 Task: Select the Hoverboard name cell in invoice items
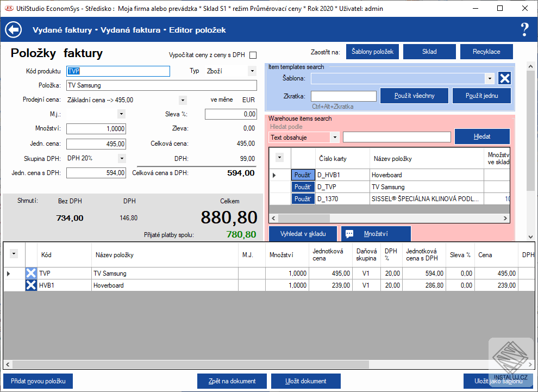(x=165, y=285)
